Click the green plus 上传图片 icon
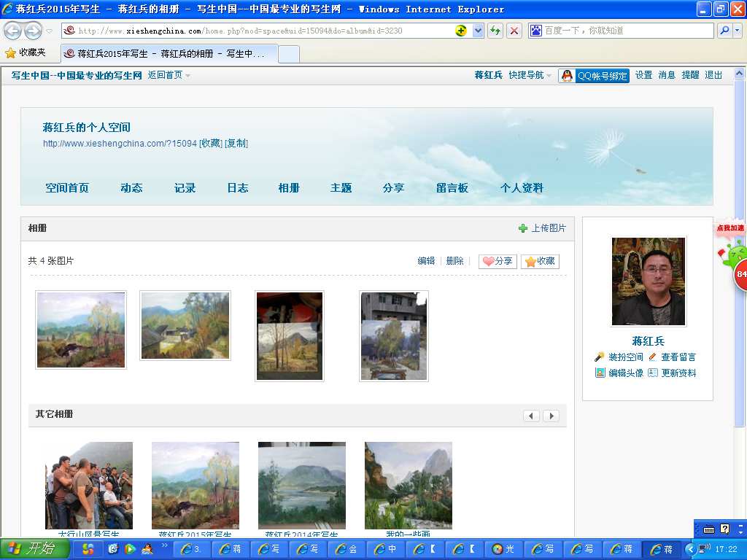Viewport: 747px width, 560px height. [522, 228]
